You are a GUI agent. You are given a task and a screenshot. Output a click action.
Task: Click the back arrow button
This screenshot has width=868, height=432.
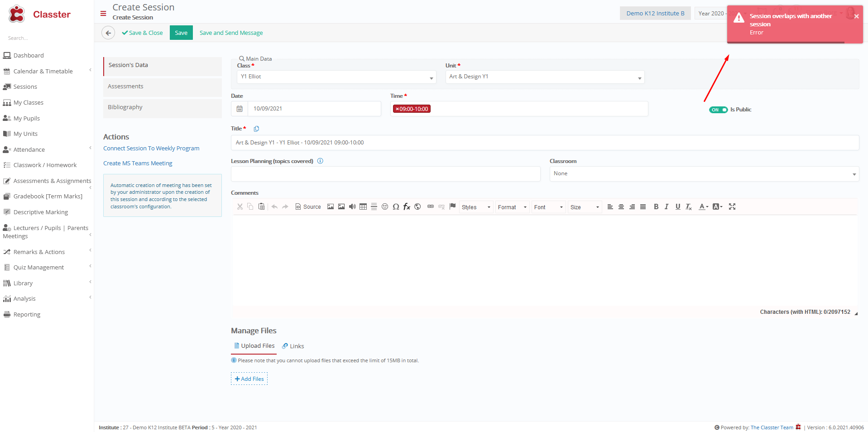click(108, 33)
